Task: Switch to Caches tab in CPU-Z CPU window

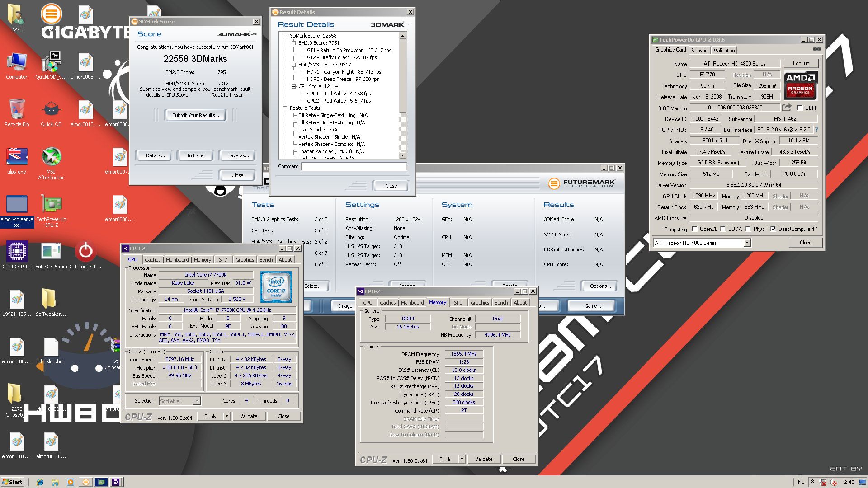Action: click(x=152, y=260)
